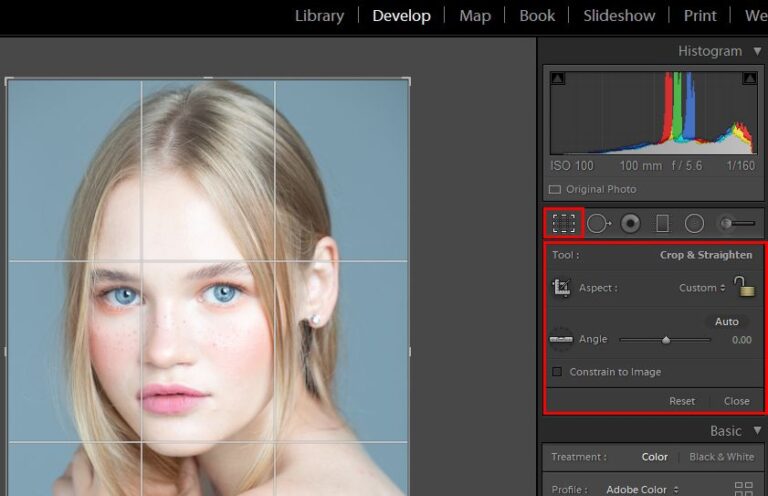Screen dimensions: 768x496
Task: Open the profile browser grid icon
Action: [743, 489]
